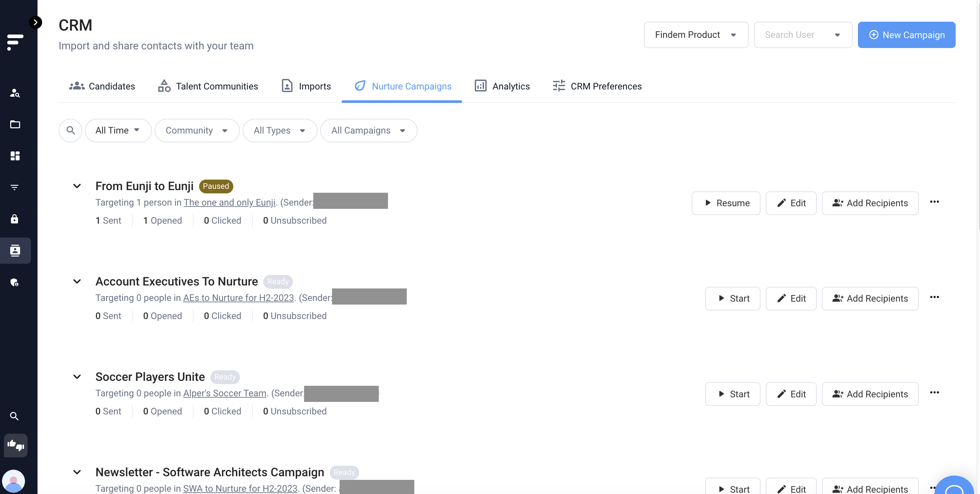Resume the From Eunji to Eunji campaign
Screen dimensions: 980x494
[726, 203]
